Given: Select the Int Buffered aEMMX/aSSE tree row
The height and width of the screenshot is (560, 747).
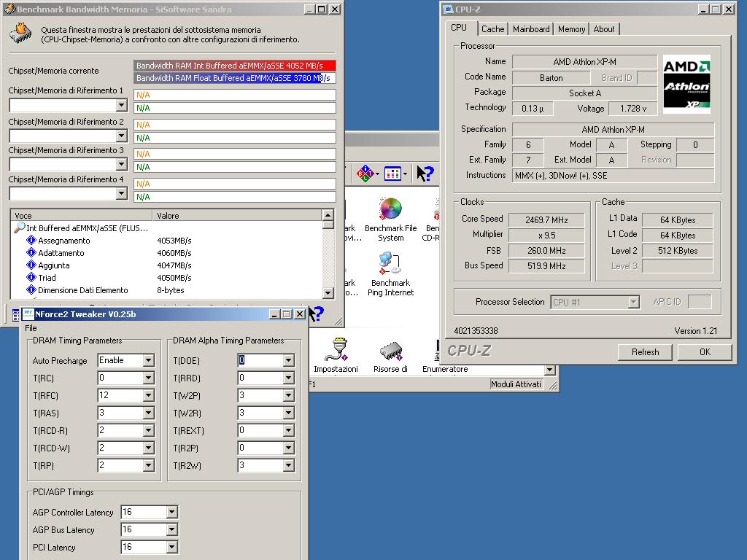Looking at the screenshot, I should point(87,228).
